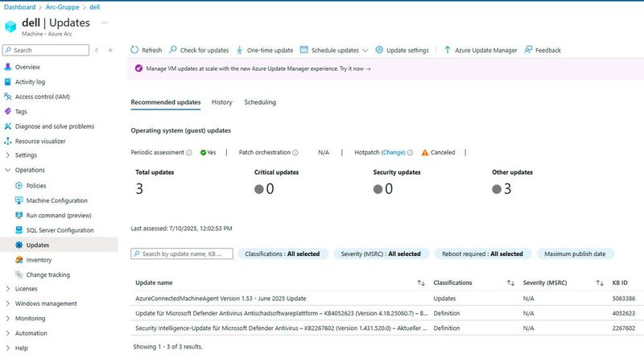644x359 pixels.
Task: Collapse the Operations section
Action: click(8, 170)
